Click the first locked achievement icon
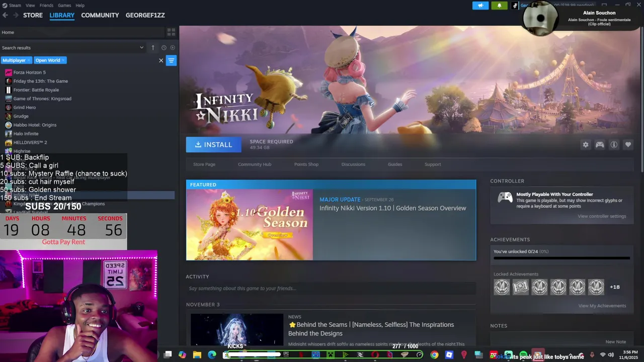Screen dimensions: 644x362 [x=502, y=287]
